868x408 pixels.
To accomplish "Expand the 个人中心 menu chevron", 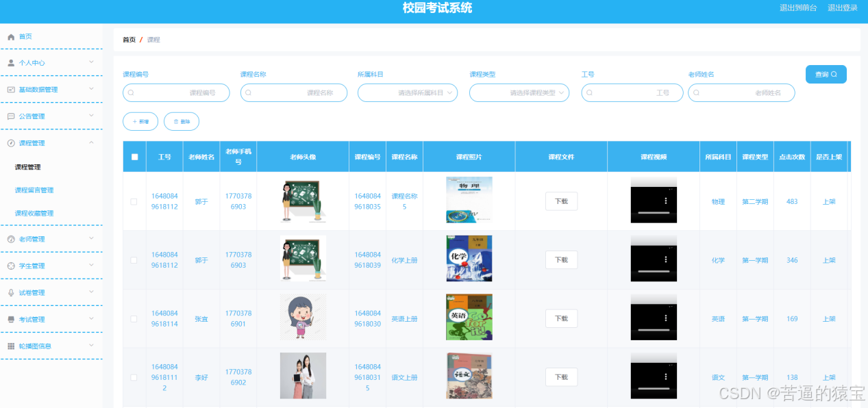I will [x=92, y=62].
